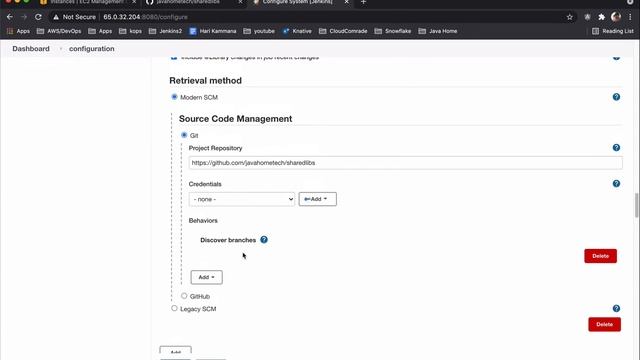Click the Retrieval method heading
This screenshot has width=640, height=360.
click(205, 80)
